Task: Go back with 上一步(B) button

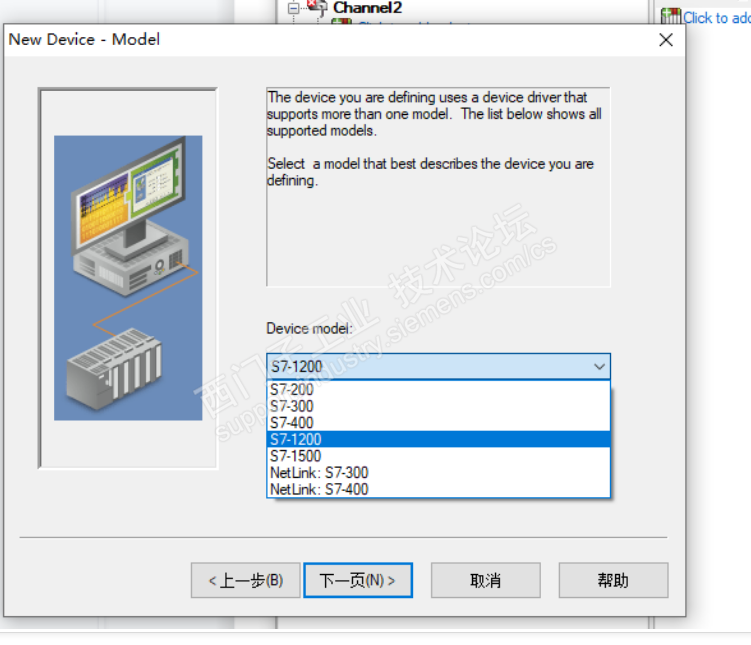Action: click(246, 580)
